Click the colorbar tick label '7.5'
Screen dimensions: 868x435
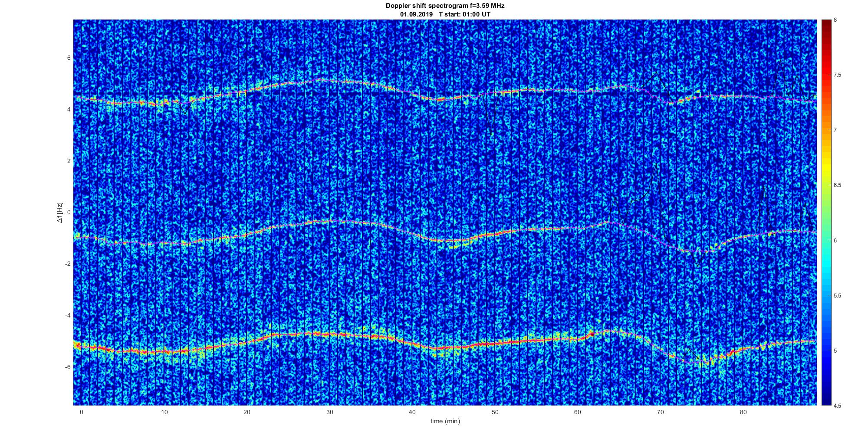837,75
